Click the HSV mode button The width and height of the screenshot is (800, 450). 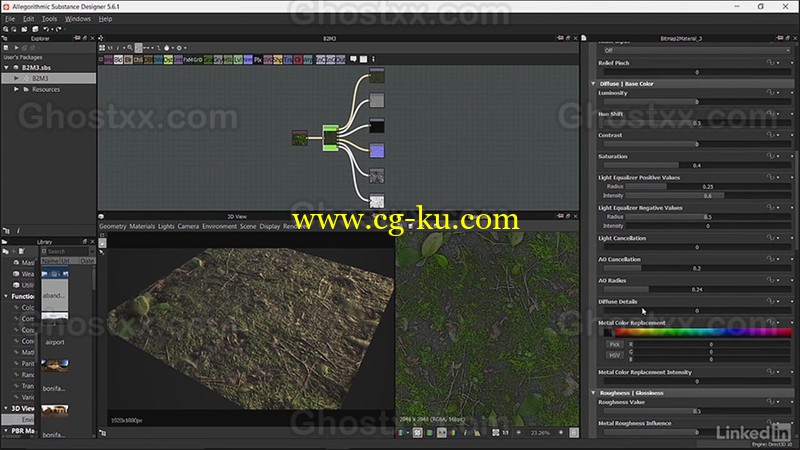[x=614, y=355]
